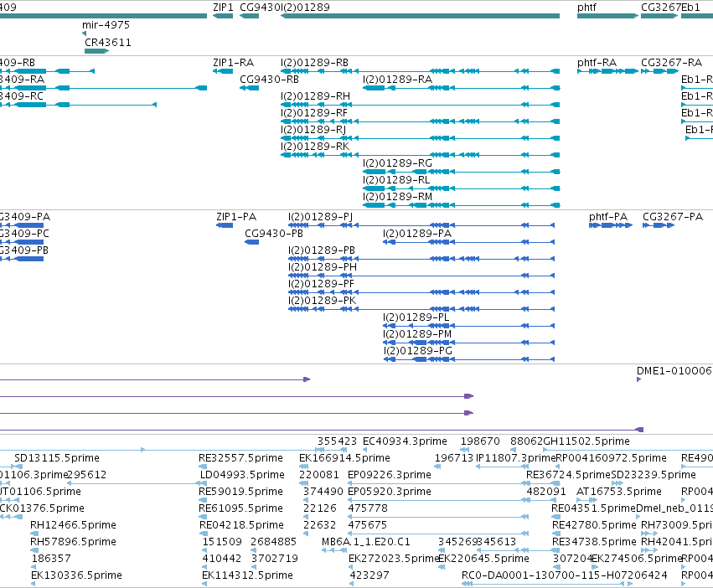Open transcript l(2)01289-RL label

pyautogui.click(x=396, y=181)
